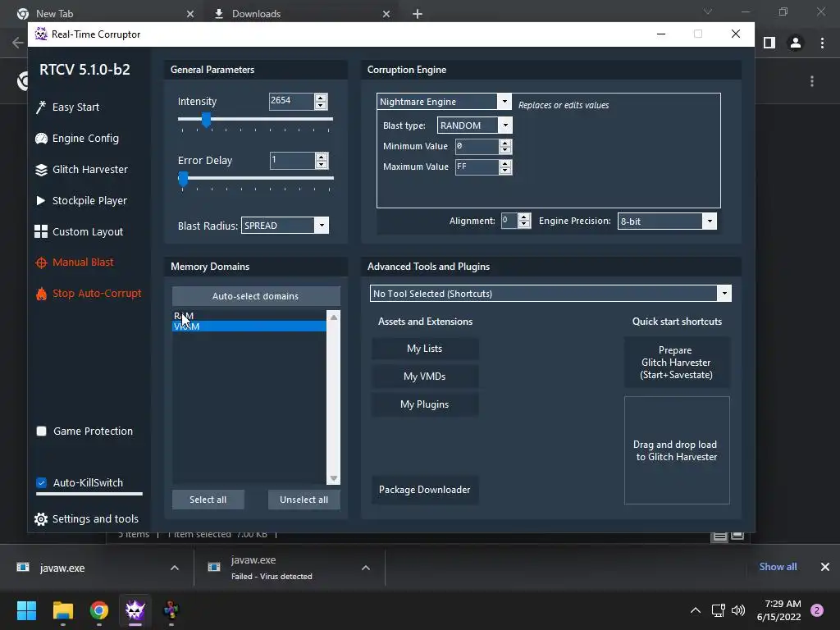Select the VRAM memory domain
This screenshot has width=840, height=630.
(249, 326)
